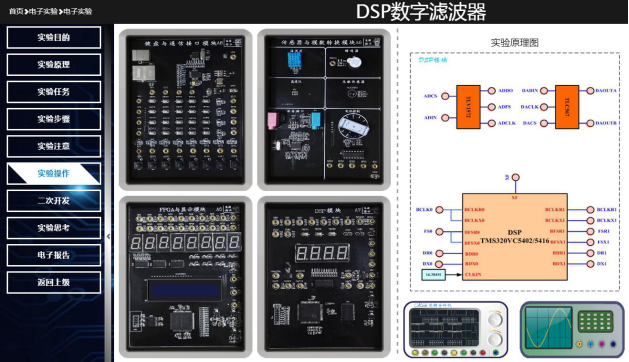The width and height of the screenshot is (629, 362).
Task: Select the keyboard and communication interface board
Action: click(185, 110)
